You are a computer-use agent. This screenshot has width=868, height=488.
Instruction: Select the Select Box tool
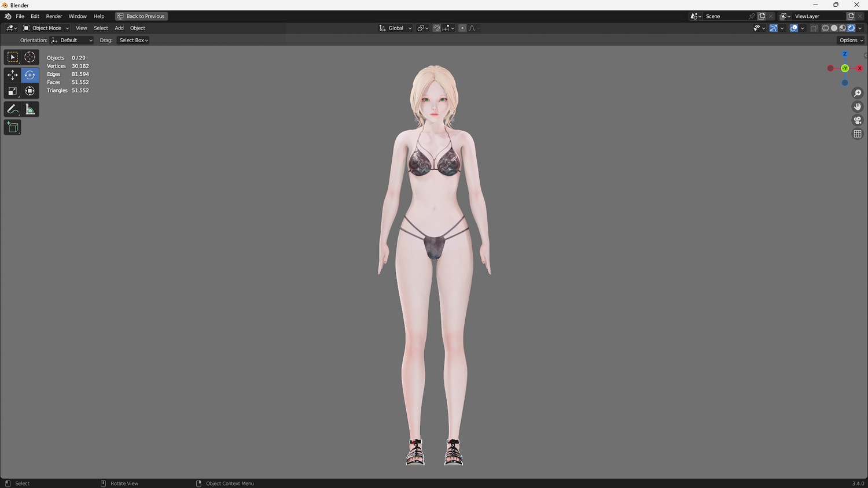point(13,57)
